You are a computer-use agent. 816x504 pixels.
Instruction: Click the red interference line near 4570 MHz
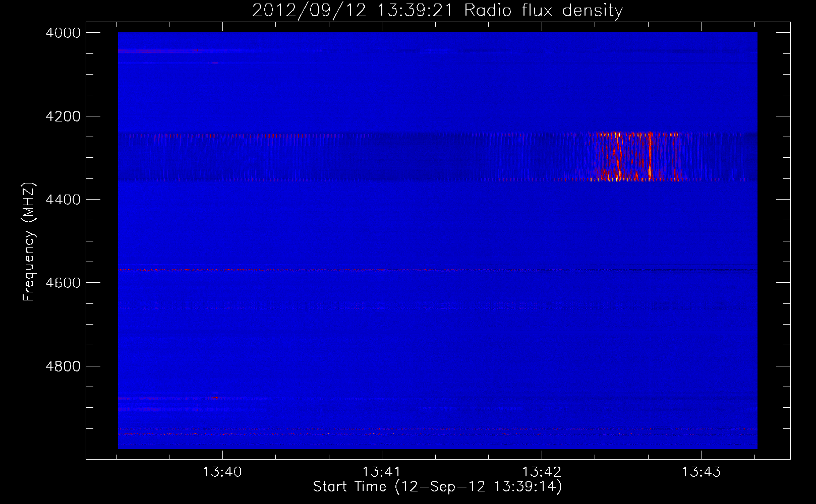437,270
